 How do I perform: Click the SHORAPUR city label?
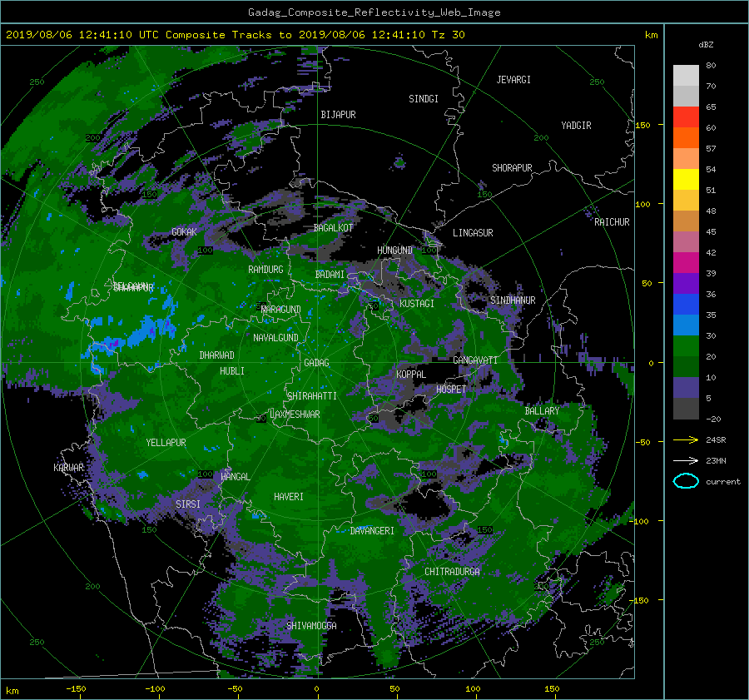(x=512, y=168)
